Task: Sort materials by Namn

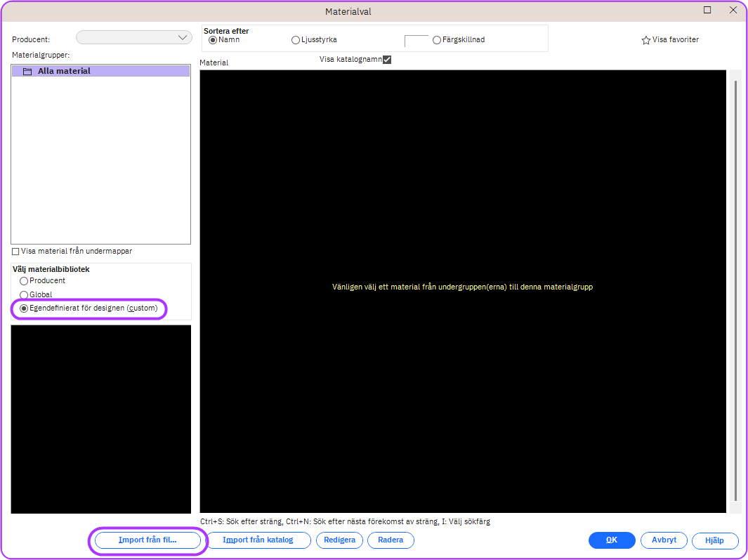Action: [x=213, y=40]
